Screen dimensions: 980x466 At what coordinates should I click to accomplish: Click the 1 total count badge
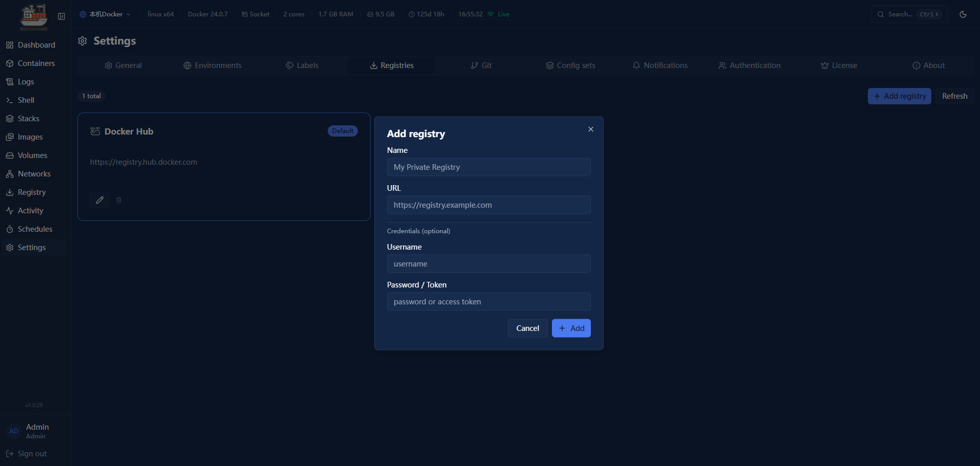click(x=92, y=96)
